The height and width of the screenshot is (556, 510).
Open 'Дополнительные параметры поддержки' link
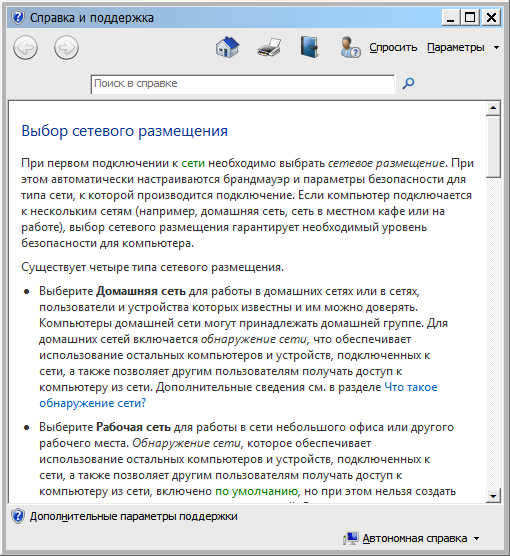(133, 516)
